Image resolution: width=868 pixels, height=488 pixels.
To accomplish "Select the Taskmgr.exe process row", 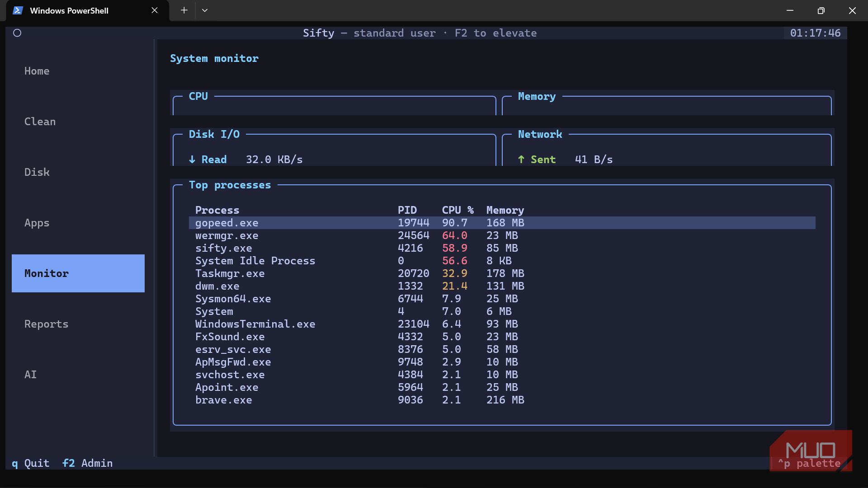I will pos(502,273).
